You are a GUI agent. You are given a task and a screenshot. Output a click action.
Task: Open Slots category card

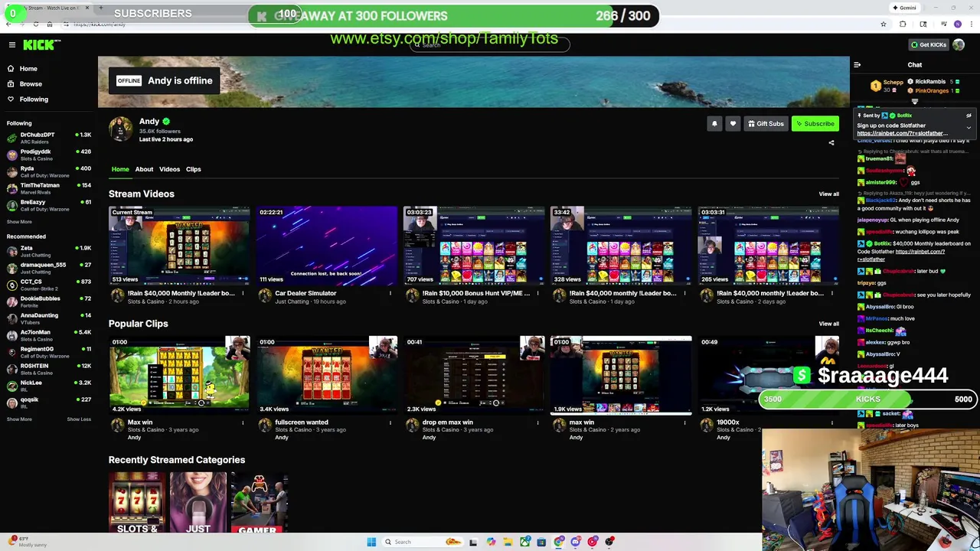point(137,503)
